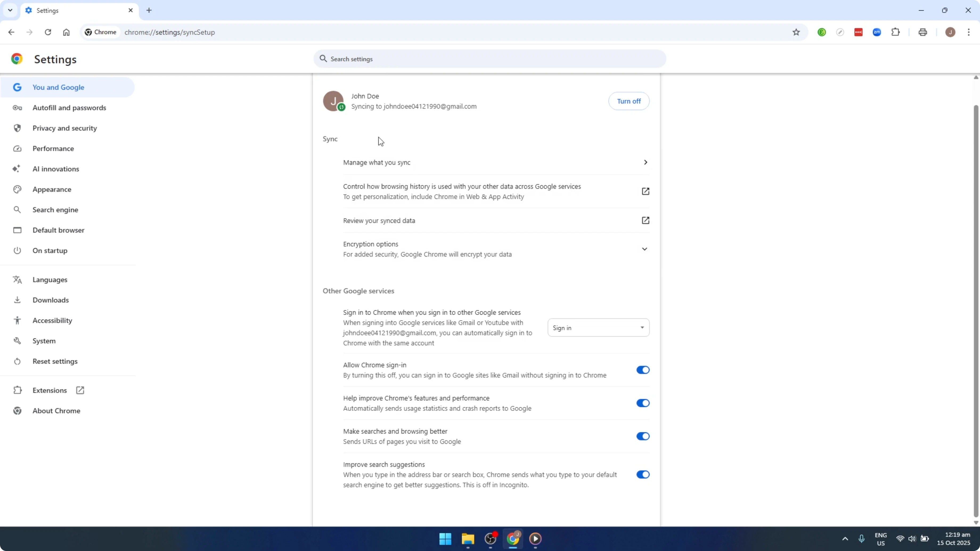Viewport: 980px width, 551px height.
Task: Bookmark this page with the star icon
Action: point(796,32)
